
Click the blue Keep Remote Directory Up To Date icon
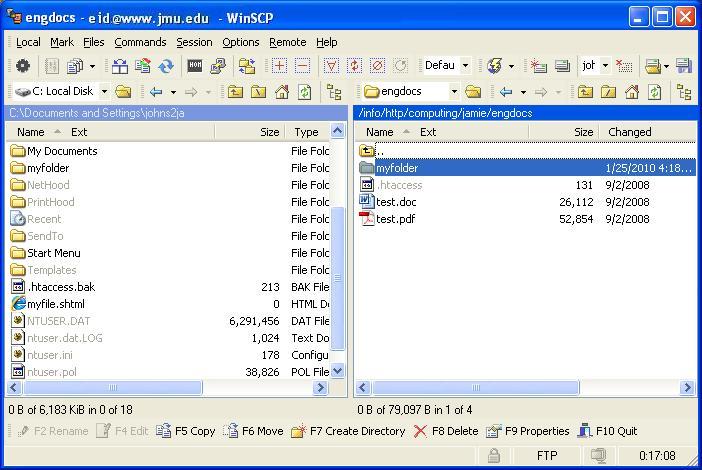[166, 66]
